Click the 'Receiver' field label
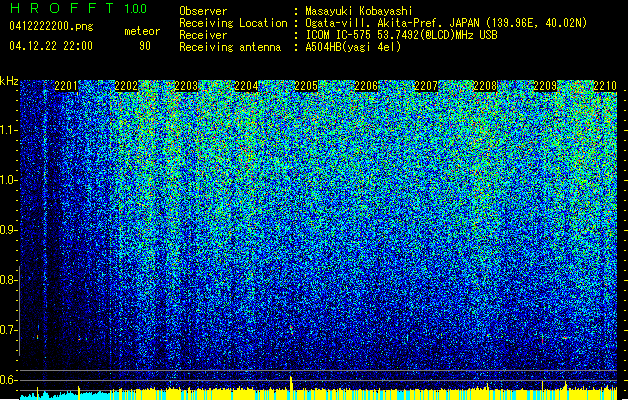 [x=203, y=35]
